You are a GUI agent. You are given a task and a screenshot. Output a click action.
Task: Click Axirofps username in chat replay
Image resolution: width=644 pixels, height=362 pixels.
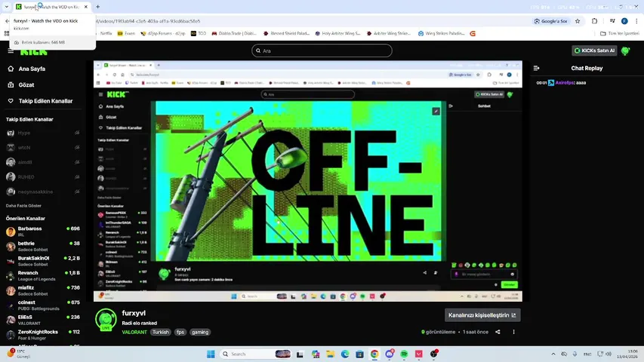point(564,82)
